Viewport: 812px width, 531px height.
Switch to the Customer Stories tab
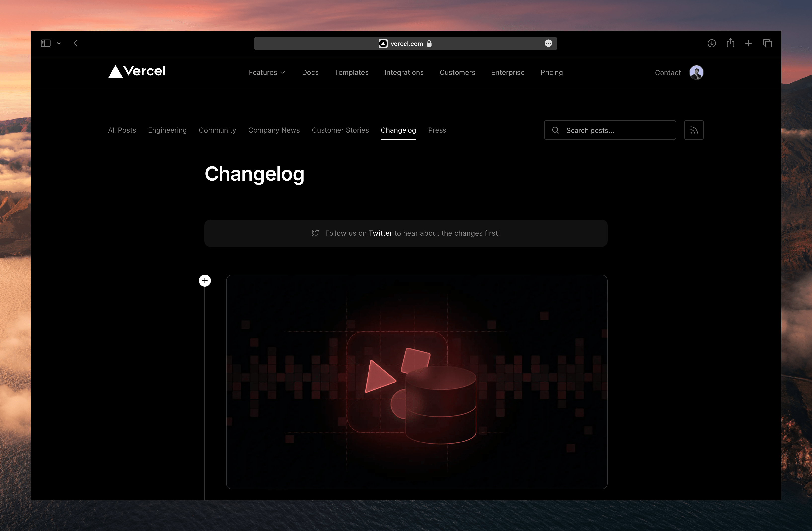point(340,130)
